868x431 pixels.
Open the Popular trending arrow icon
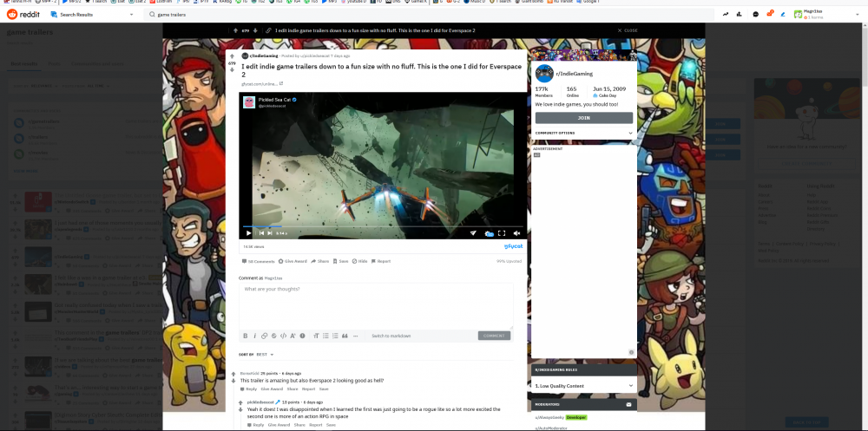[x=725, y=15]
